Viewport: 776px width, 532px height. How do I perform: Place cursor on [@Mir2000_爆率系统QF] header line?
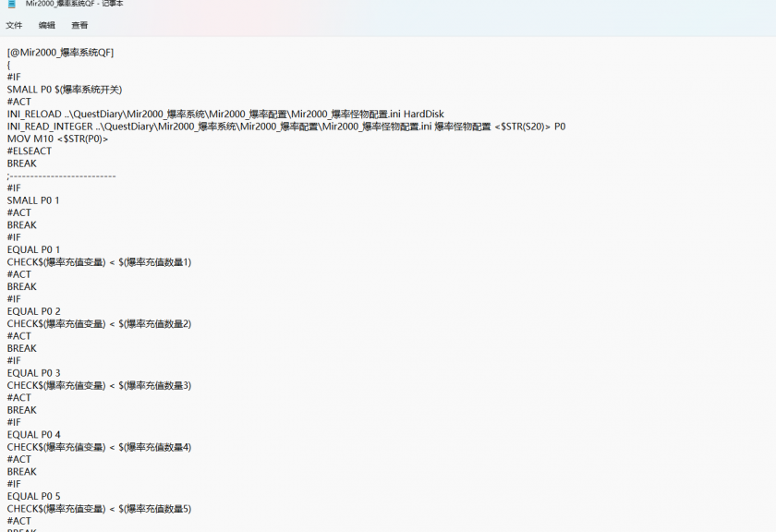[60, 53]
